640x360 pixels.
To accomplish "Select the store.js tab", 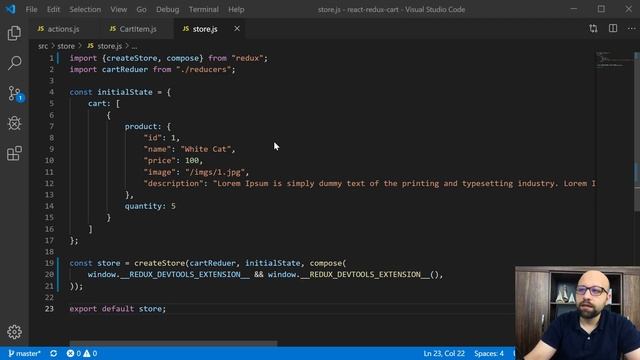I will [x=205, y=29].
